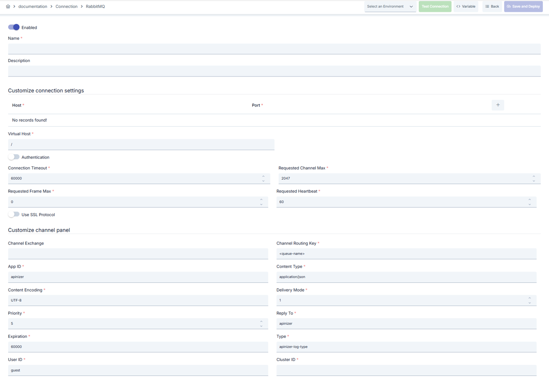
Task: Turn on Use SSL Protocol switch
Action: pyautogui.click(x=14, y=214)
